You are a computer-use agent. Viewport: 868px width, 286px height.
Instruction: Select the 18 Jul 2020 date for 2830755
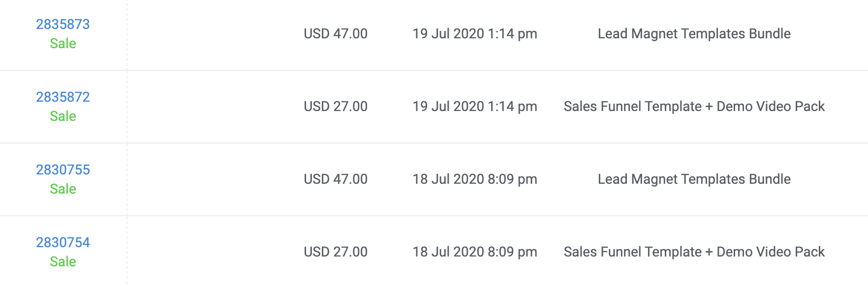(x=475, y=179)
